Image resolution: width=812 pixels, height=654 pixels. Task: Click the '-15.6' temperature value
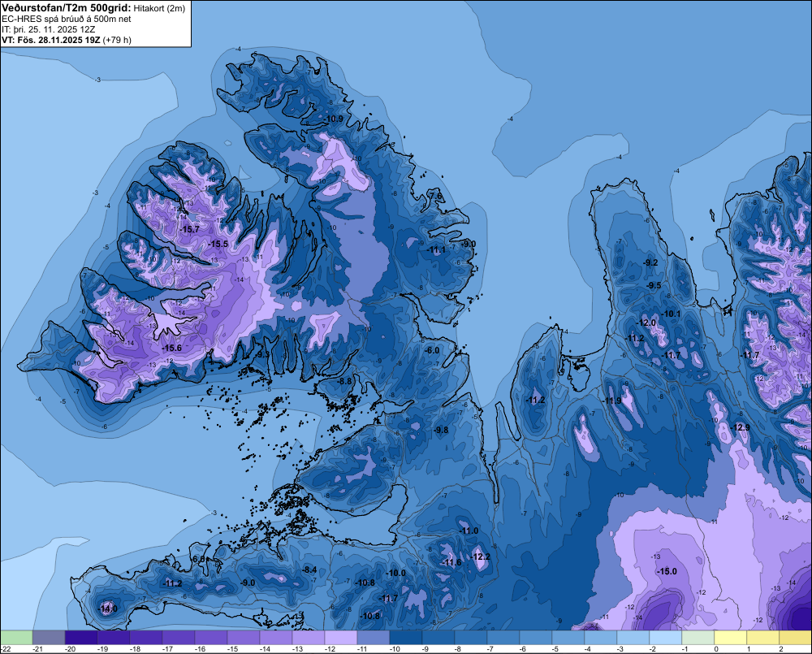pos(172,349)
